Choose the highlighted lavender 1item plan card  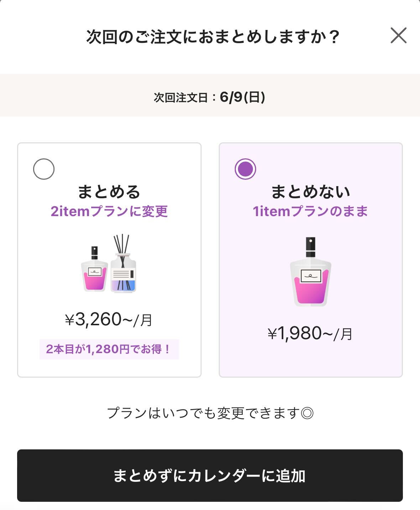pos(311,260)
